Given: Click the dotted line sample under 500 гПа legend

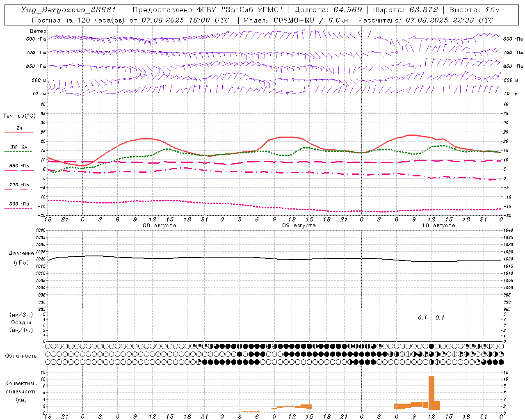Looking at the screenshot, I should click(18, 208).
